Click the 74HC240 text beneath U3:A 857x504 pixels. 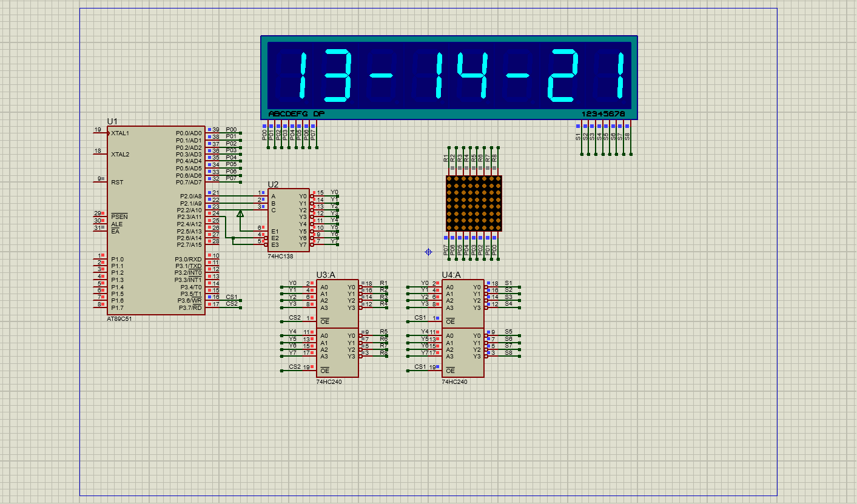click(329, 381)
